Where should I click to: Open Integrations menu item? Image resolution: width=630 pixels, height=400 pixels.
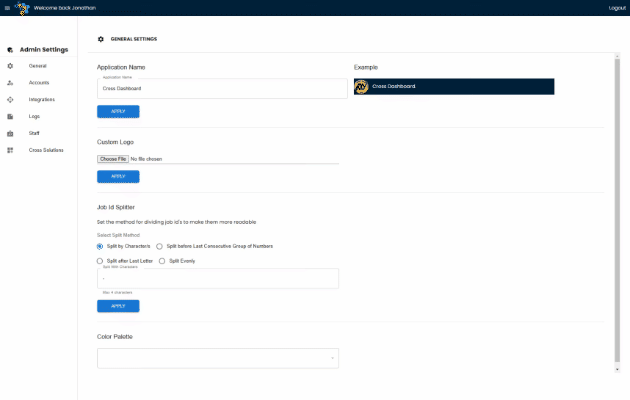42,100
